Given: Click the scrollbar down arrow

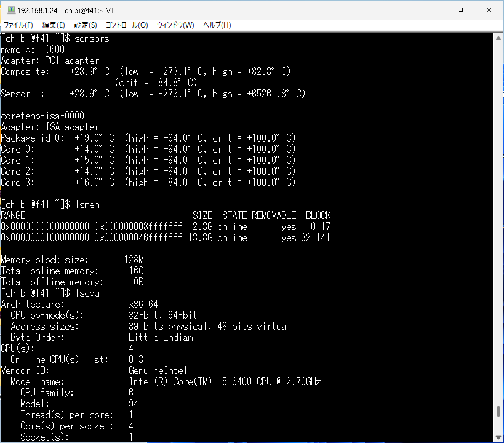Looking at the screenshot, I should [498, 437].
